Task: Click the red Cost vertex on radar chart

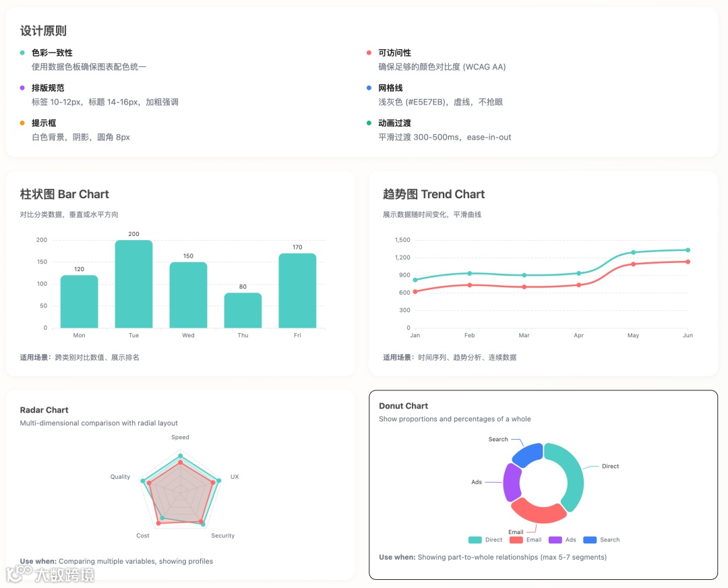Action: pos(158,523)
